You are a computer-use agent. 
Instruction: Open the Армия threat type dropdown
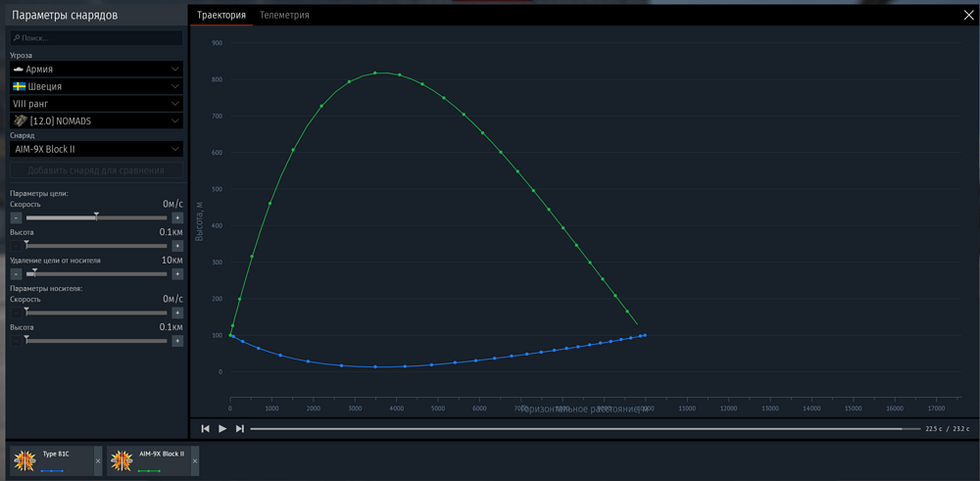pyautogui.click(x=97, y=69)
